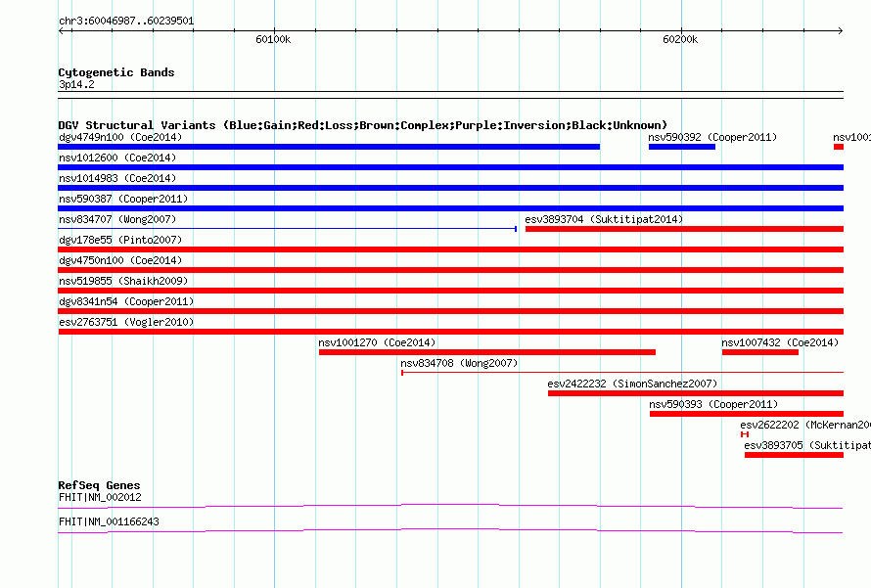
Task: Click the red nsv1007432 bar
Action: (759, 352)
